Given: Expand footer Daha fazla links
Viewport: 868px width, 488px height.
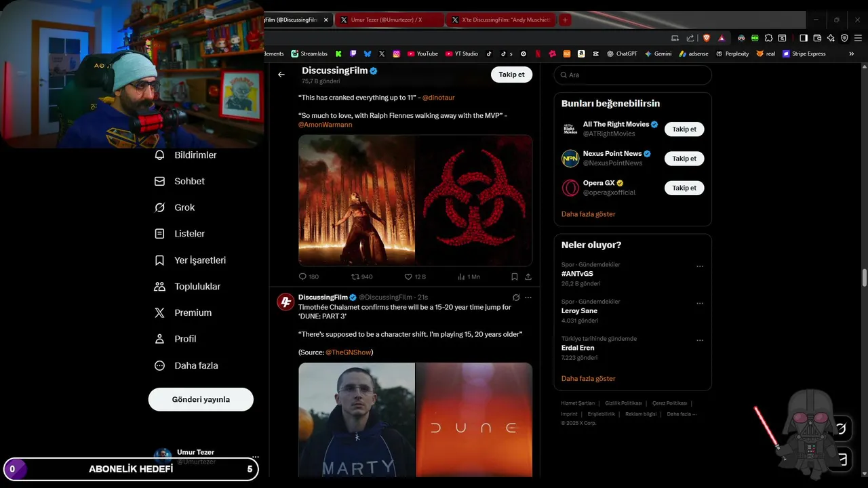Looking at the screenshot, I should click(681, 414).
